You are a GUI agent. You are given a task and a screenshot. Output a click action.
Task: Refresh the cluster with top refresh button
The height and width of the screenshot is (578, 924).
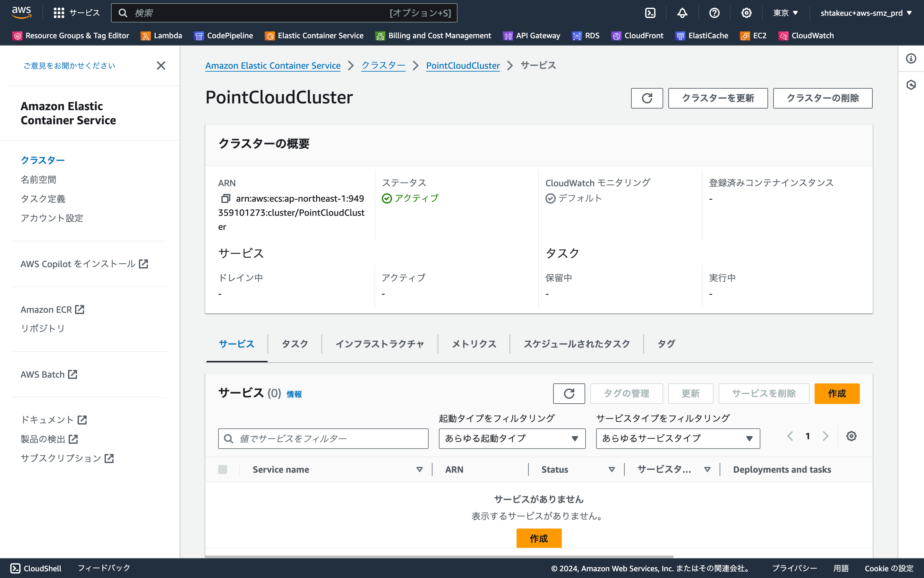[647, 98]
